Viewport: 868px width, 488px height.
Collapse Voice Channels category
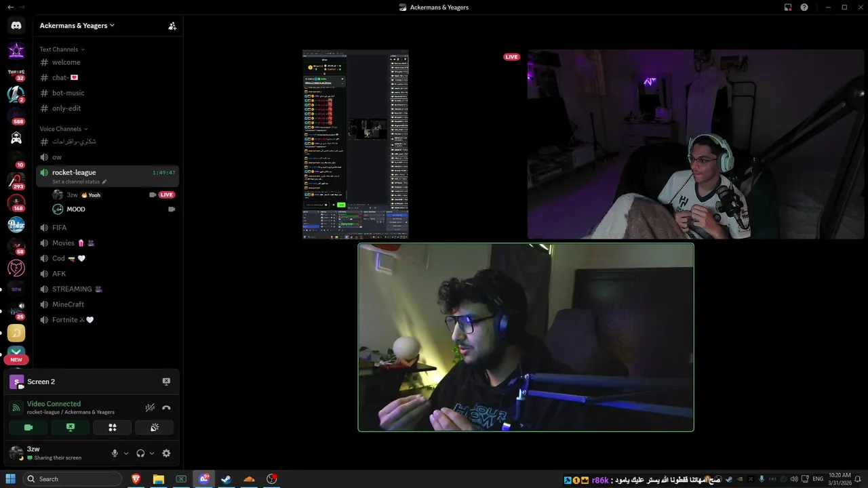64,129
